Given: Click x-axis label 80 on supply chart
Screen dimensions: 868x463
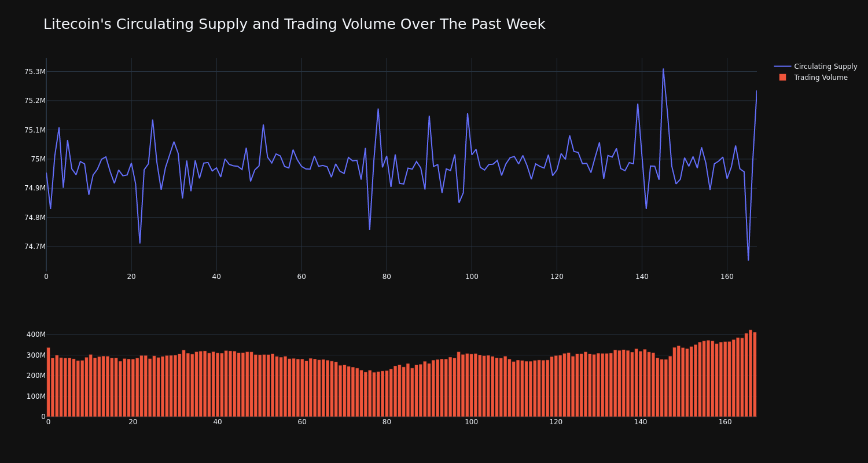Looking at the screenshot, I should 387,277.
